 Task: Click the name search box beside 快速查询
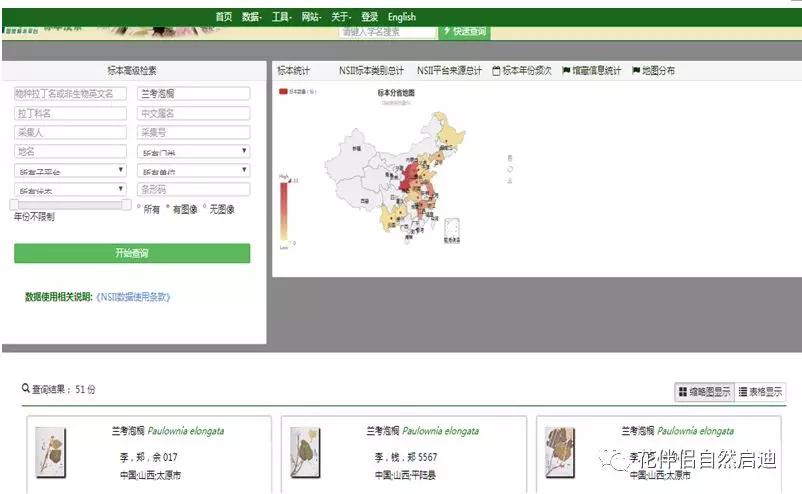387,32
